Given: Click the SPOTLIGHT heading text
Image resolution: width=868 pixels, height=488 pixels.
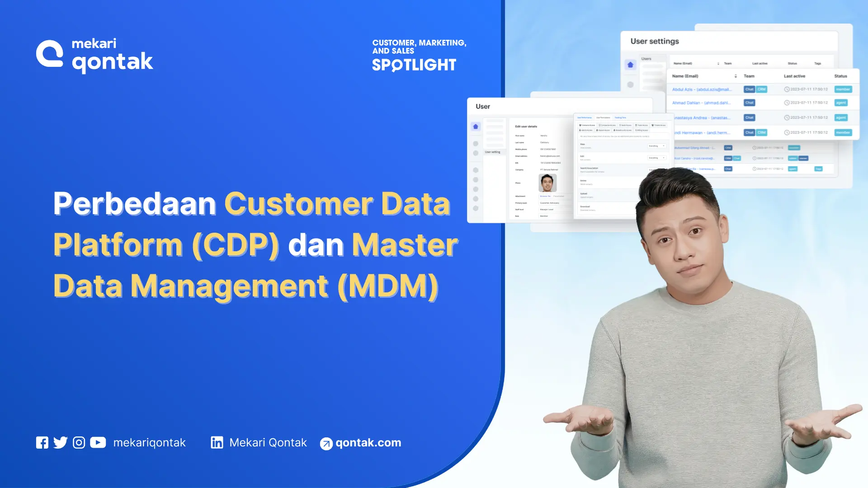Looking at the screenshot, I should pyautogui.click(x=414, y=65).
